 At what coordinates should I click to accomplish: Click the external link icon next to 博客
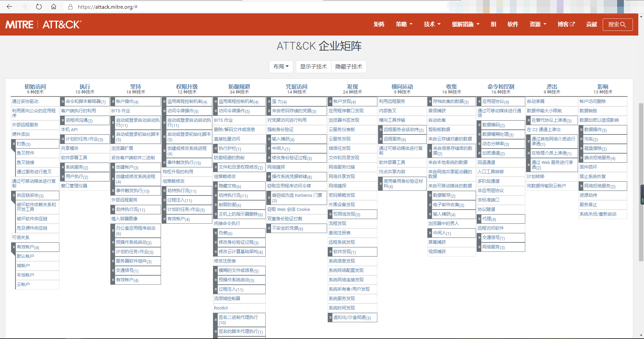[573, 24]
